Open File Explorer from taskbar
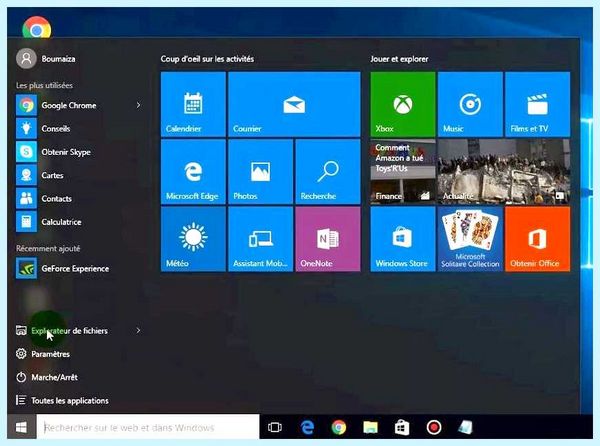This screenshot has height=446, width=600. point(370,427)
